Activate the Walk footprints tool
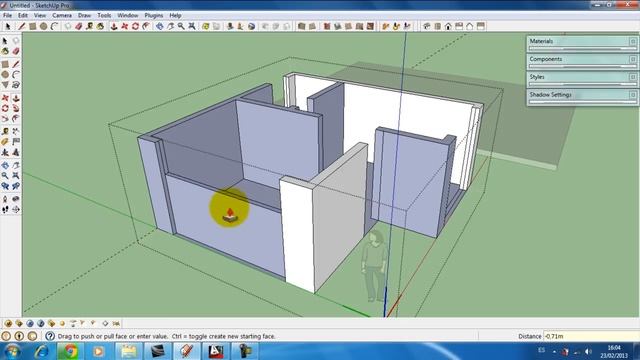640x360 pixels. click(x=5, y=209)
